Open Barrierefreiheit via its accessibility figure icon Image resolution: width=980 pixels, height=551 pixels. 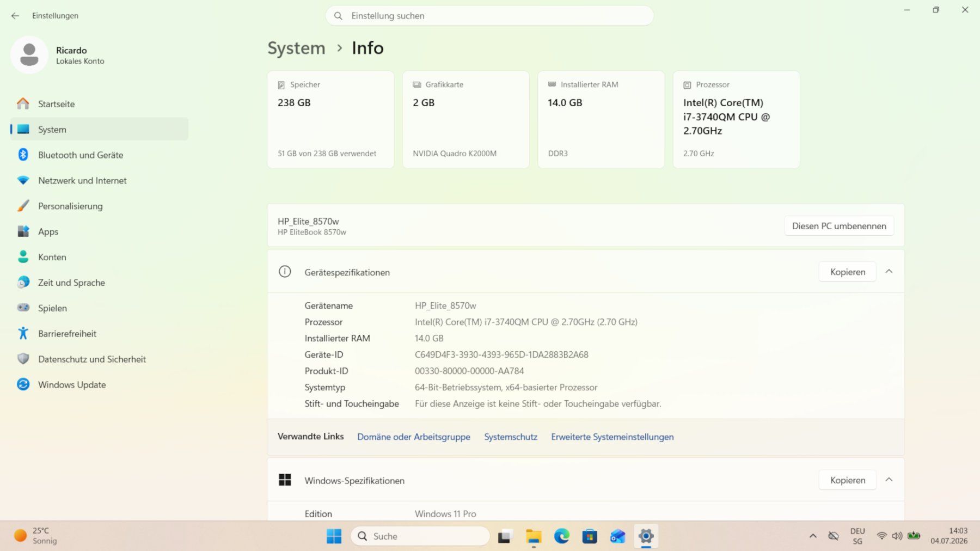[23, 333]
